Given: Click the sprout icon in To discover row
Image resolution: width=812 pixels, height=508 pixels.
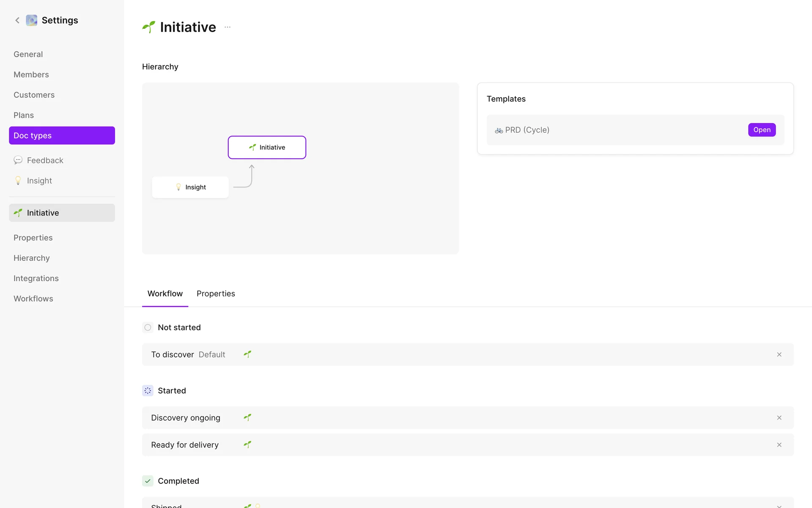Looking at the screenshot, I should 247,354.
